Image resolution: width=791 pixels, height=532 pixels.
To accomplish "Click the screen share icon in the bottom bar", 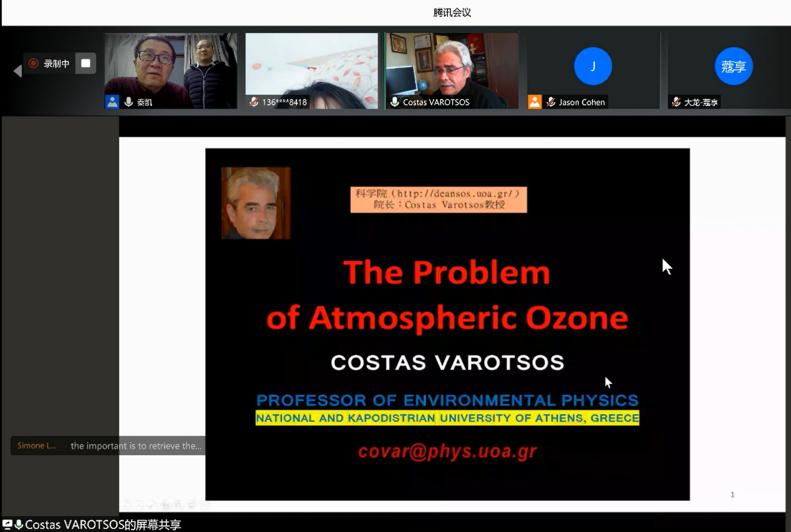I will 7,525.
